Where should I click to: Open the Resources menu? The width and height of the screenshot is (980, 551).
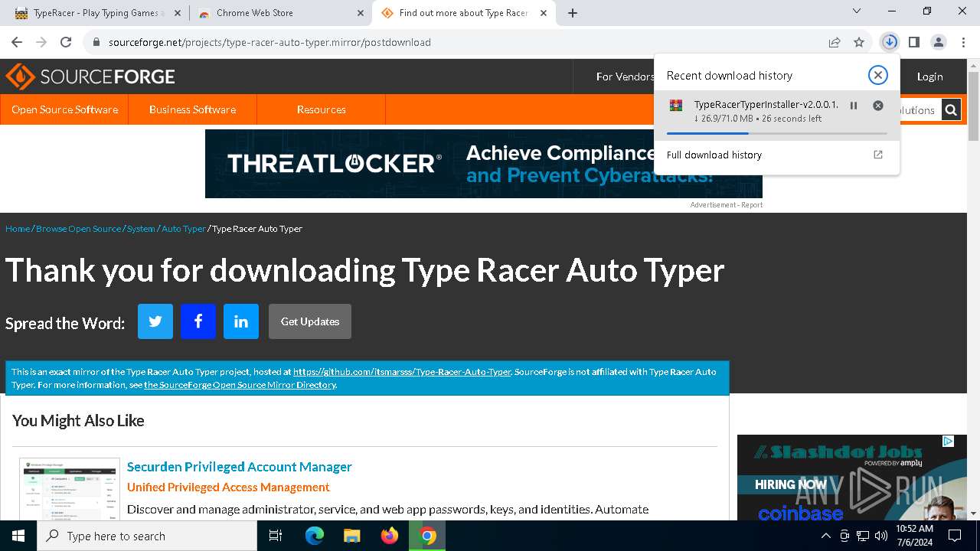tap(321, 109)
